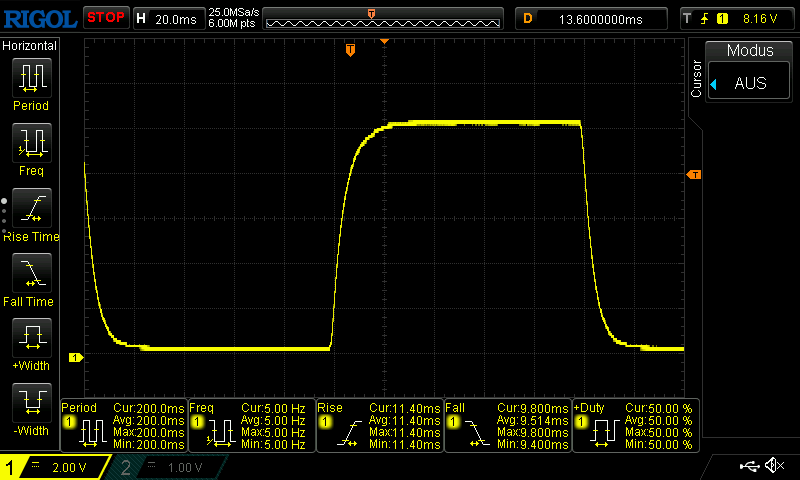Select the Rise Time measurement icon
Image resolution: width=800 pixels, height=480 pixels.
tap(30, 209)
